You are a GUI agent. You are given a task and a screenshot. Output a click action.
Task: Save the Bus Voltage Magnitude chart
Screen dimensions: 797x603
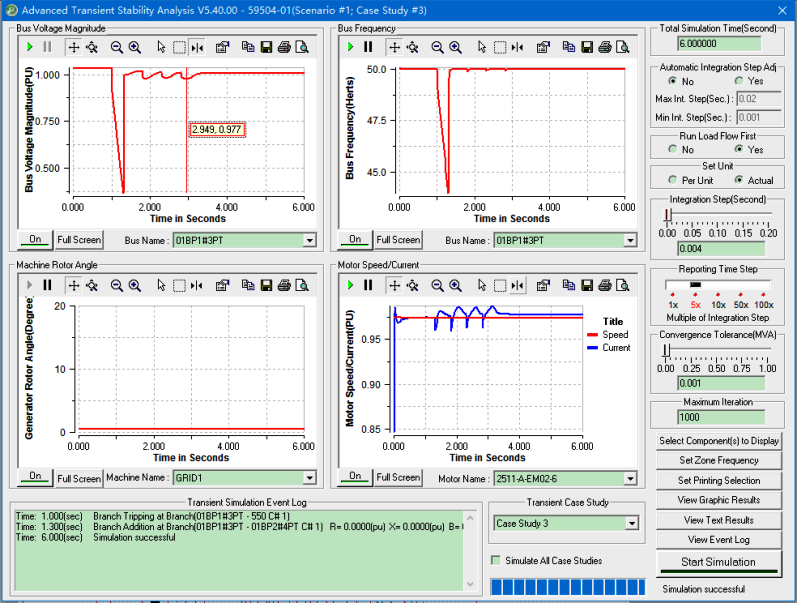tap(266, 47)
